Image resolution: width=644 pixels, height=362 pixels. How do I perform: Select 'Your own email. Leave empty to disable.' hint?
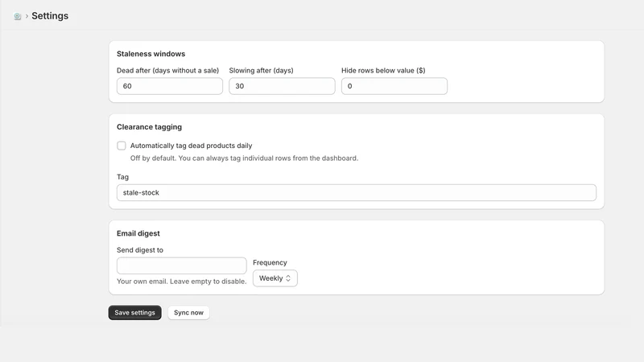[x=182, y=281]
